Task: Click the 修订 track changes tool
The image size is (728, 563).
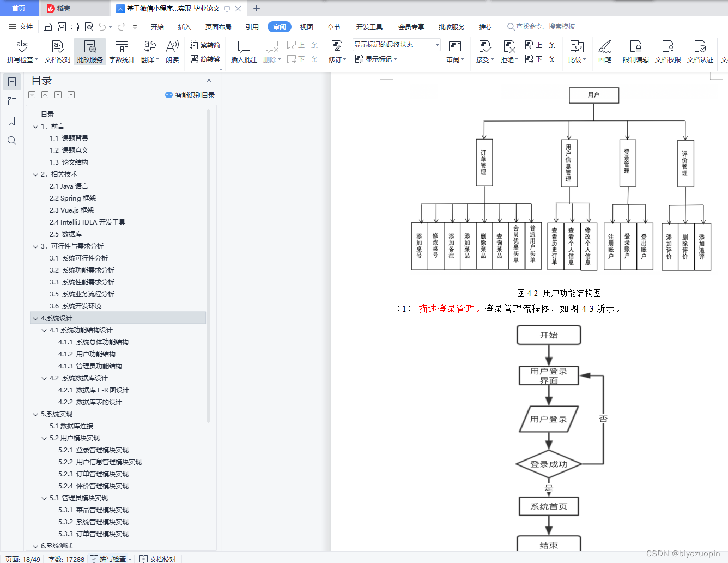Action: 337,52
